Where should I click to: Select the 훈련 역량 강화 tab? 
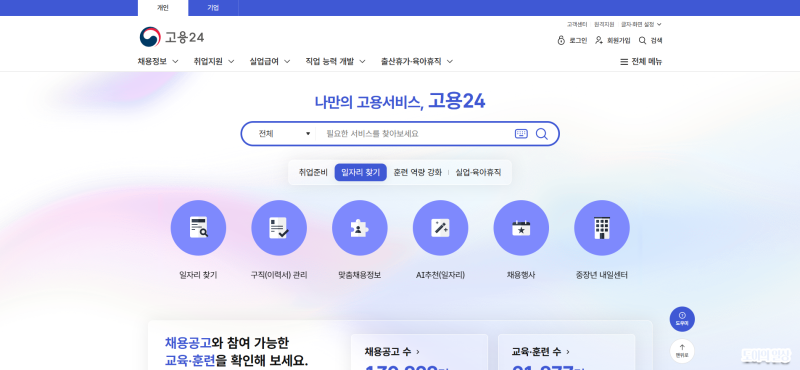[417, 172]
